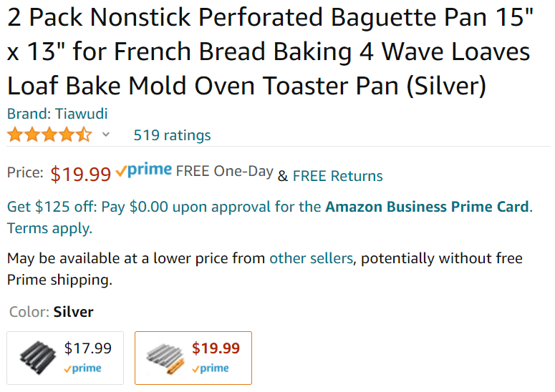Click the Prime badge under $17.99
Image resolution: width=555 pixels, height=392 pixels.
point(82,369)
